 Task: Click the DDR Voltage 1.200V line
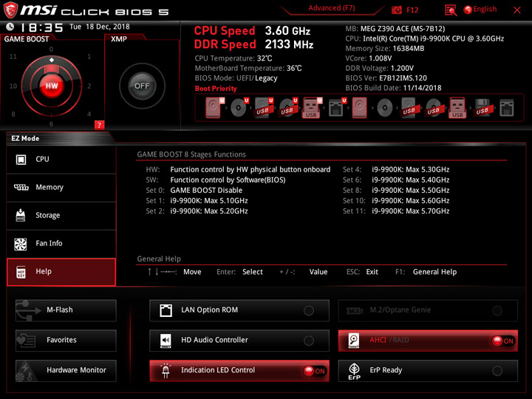pos(379,68)
